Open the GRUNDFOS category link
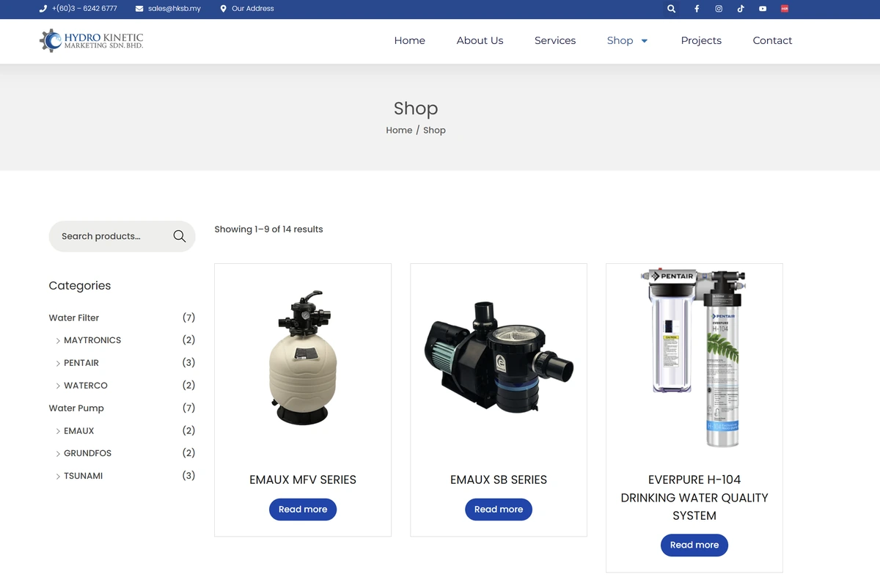Screen dimensions: 880x588 tap(88, 453)
